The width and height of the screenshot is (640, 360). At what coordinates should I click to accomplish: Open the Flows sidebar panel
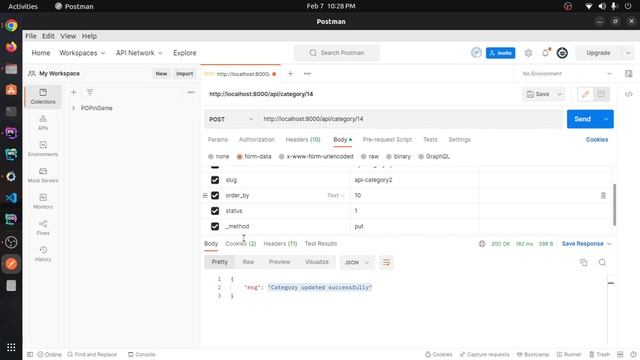43,228
